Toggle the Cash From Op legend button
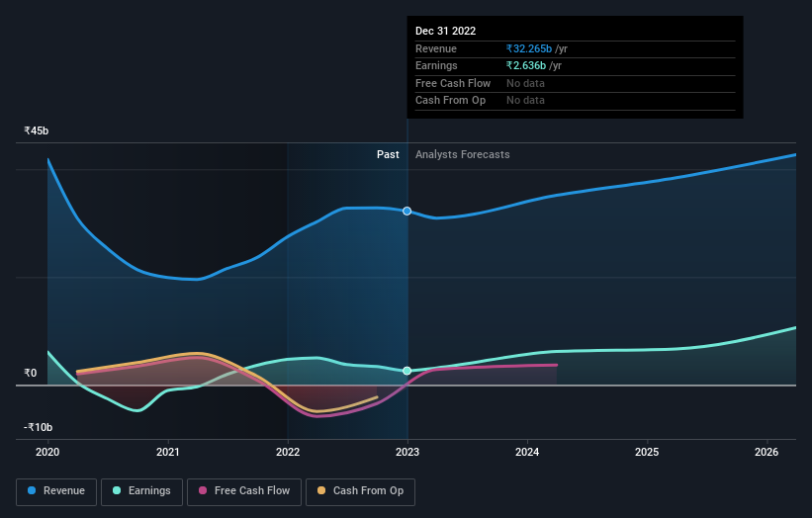812x518 pixels. coord(360,491)
